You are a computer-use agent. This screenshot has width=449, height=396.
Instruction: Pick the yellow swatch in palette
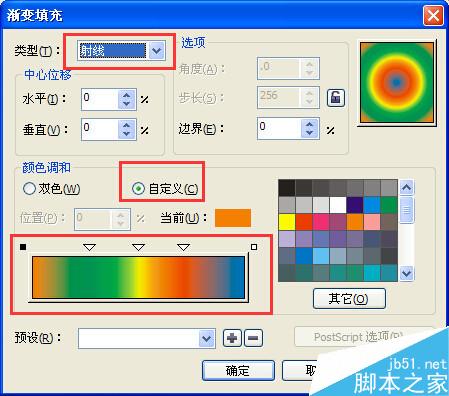pyautogui.click(x=287, y=222)
